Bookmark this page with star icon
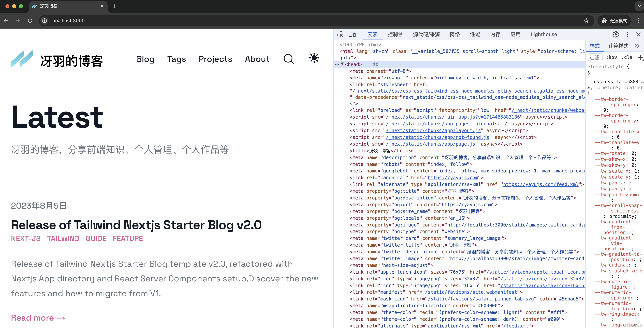Screen dimensions: 644x328 tap(586, 21)
